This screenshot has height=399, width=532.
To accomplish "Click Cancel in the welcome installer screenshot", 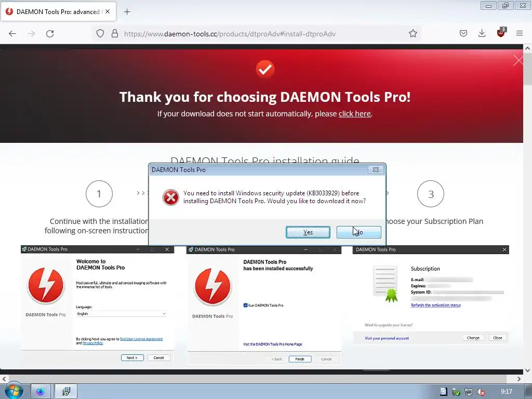I will 159,357.
